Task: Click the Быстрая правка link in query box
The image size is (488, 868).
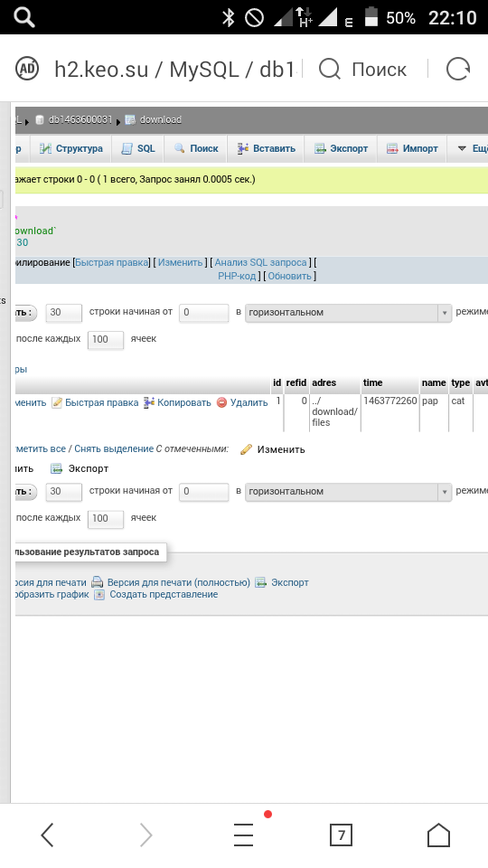Action: click(112, 262)
